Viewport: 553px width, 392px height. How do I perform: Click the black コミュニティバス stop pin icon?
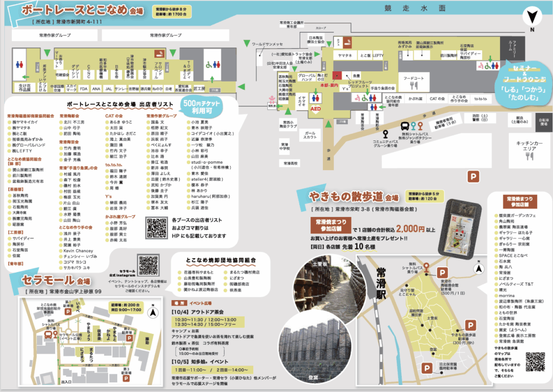click(385, 133)
